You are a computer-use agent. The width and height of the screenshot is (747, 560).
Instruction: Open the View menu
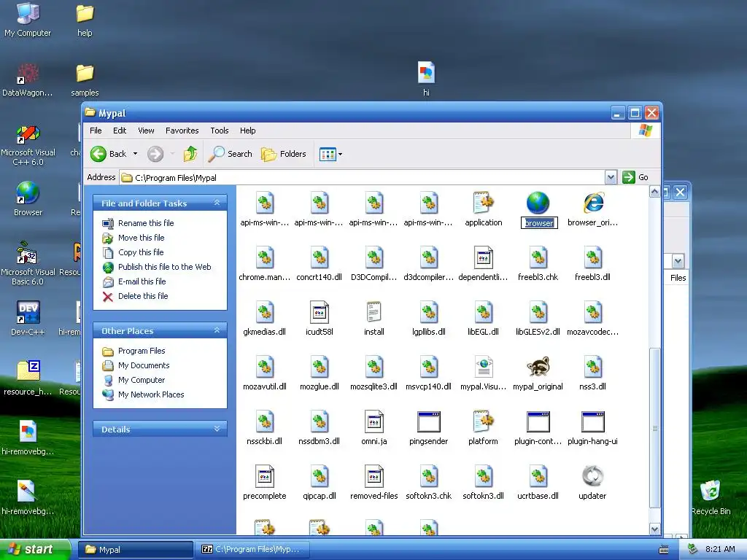pyautogui.click(x=146, y=131)
